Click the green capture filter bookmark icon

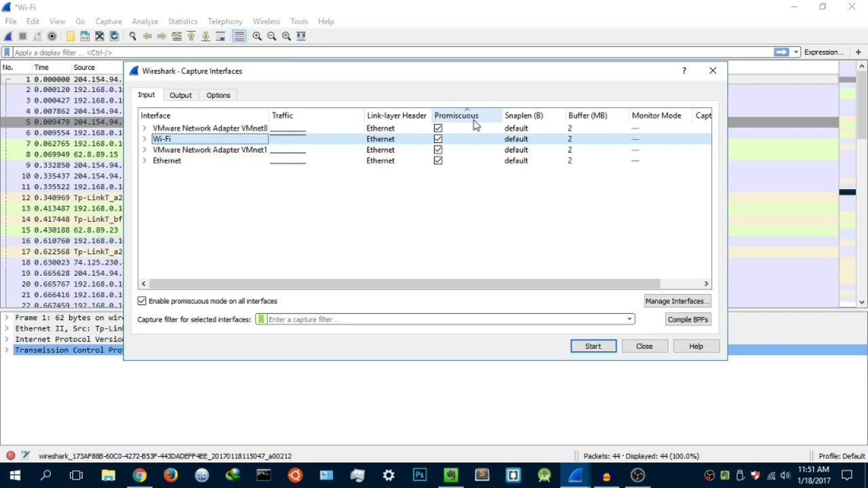click(x=261, y=319)
